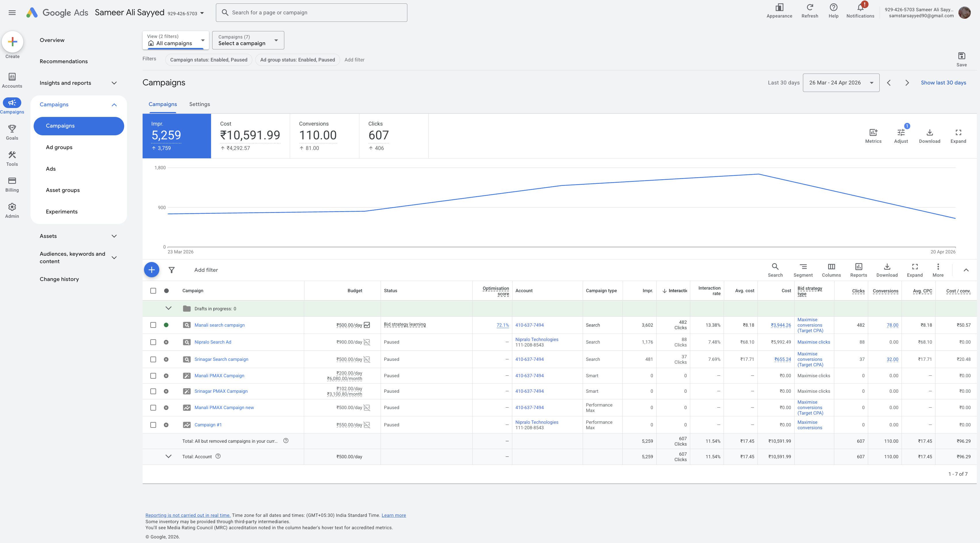980x543 pixels.
Task: Collapse Drafts in progress row
Action: pos(168,308)
